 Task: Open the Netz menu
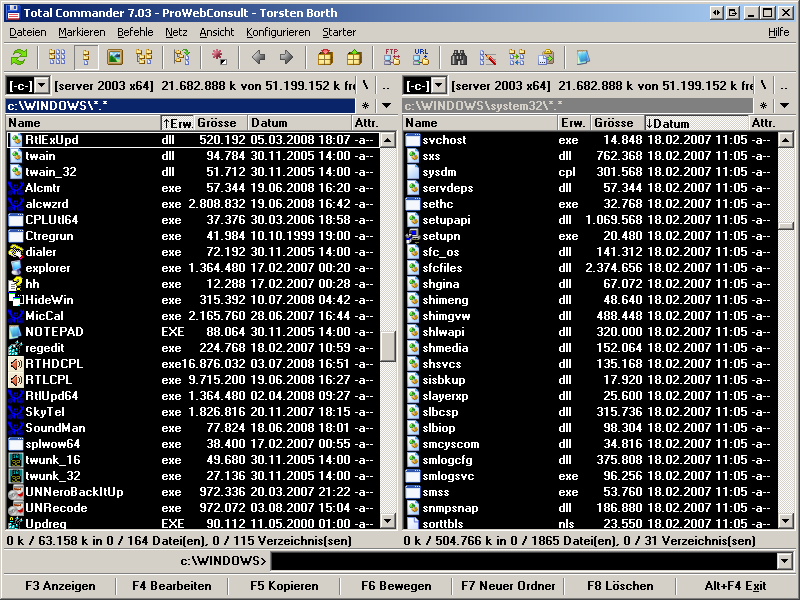pyautogui.click(x=176, y=32)
